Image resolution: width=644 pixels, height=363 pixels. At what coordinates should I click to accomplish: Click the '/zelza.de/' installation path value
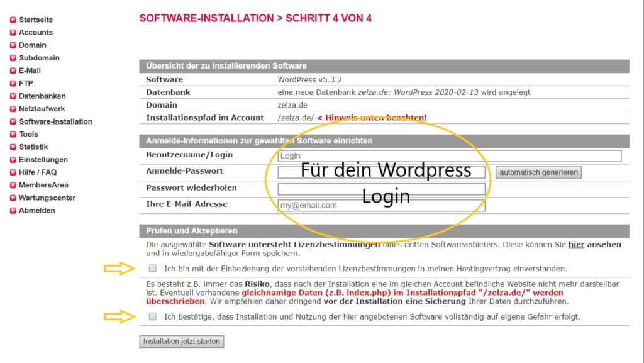[296, 118]
